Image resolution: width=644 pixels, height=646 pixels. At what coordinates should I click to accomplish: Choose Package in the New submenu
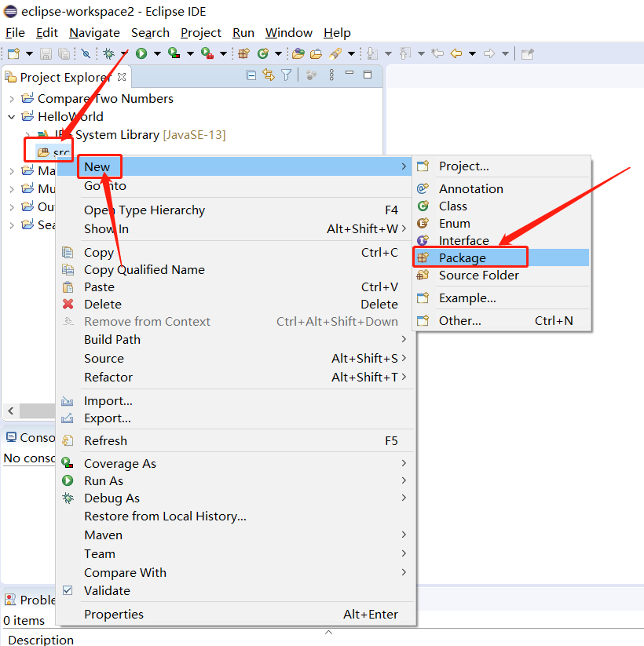[501, 257]
